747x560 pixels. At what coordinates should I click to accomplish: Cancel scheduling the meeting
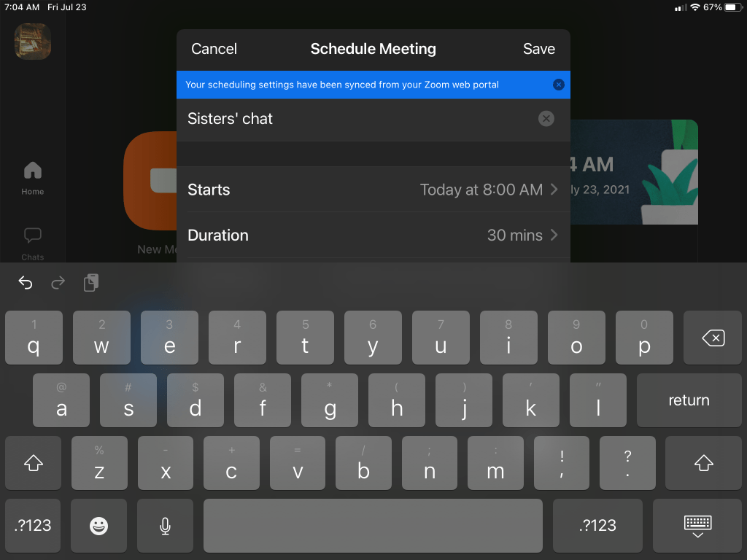(x=214, y=49)
